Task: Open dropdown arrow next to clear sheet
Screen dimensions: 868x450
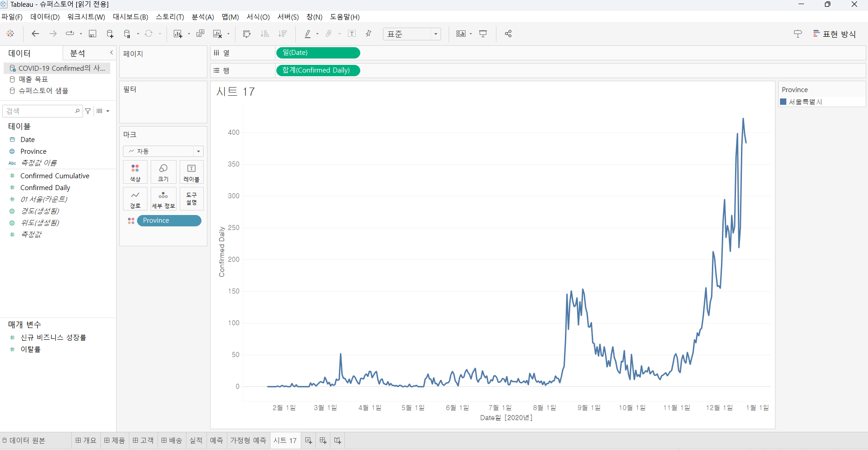Action: (x=228, y=34)
